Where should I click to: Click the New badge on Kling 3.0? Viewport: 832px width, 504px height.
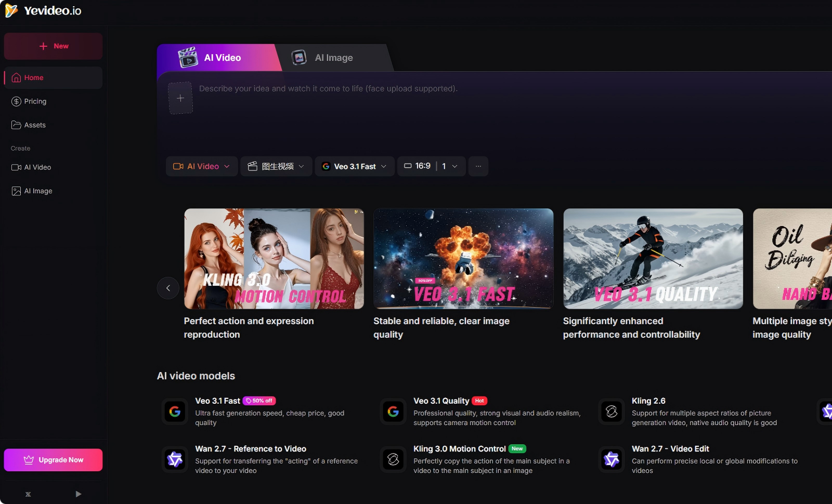tap(517, 449)
